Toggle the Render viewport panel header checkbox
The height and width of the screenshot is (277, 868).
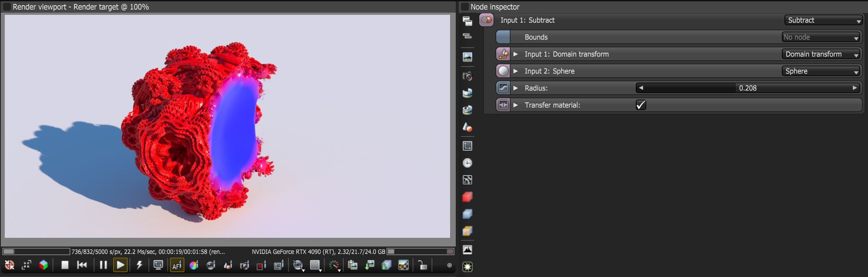(7, 7)
